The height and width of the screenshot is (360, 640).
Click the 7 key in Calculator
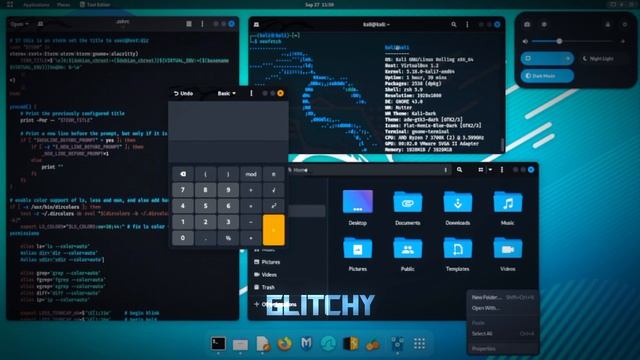183,190
